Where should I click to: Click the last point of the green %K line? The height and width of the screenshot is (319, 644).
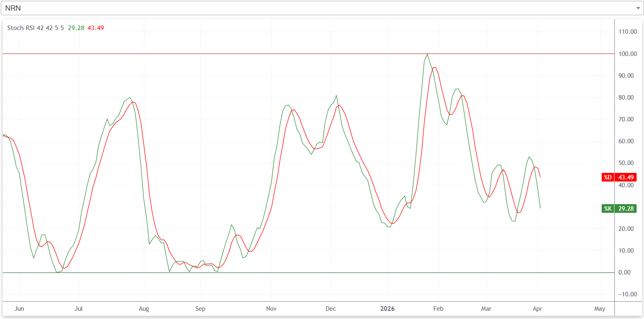tap(540, 208)
